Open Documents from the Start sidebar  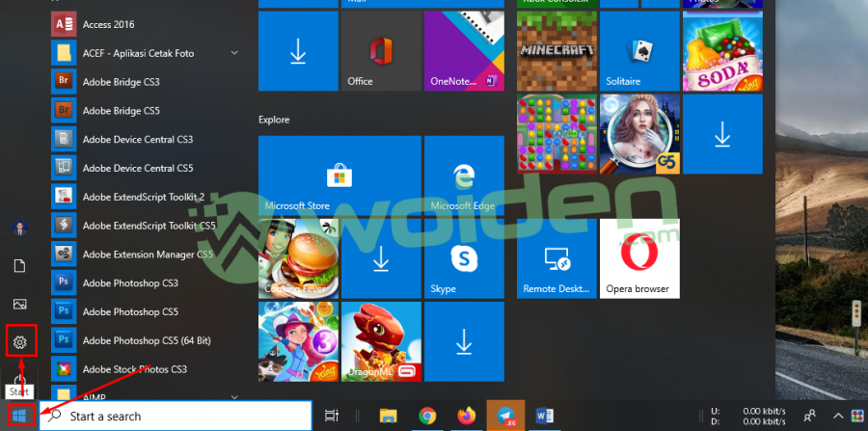tap(20, 266)
